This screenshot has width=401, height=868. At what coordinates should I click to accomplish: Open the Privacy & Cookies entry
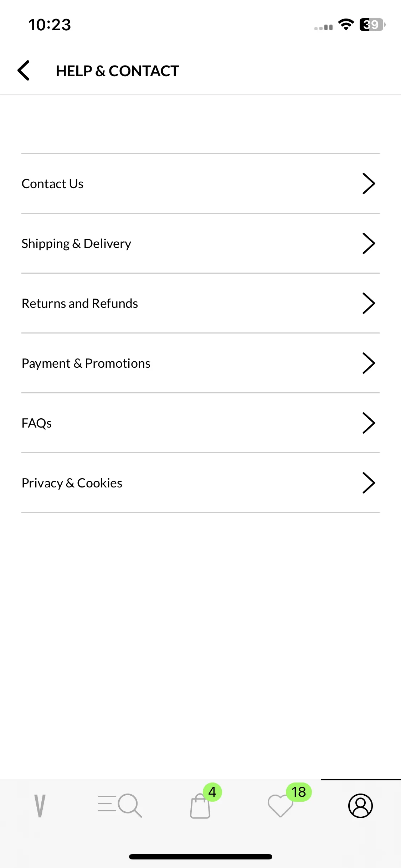(x=200, y=483)
